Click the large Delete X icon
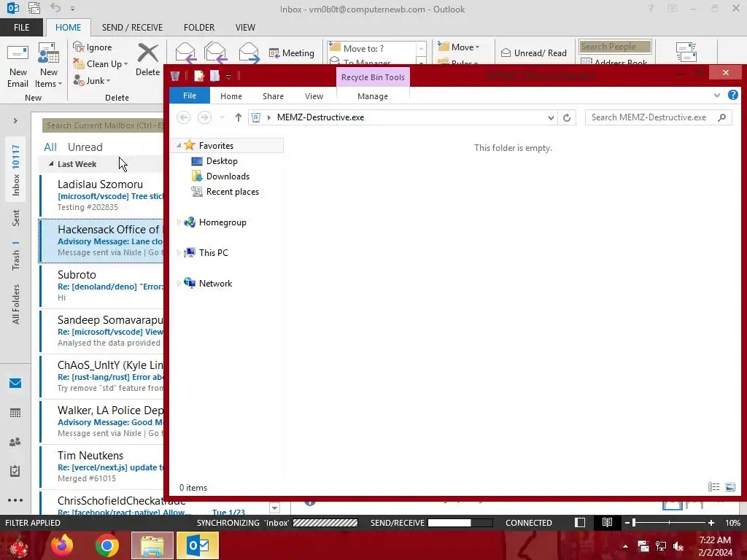Screen dimensions: 747x560 147,53
